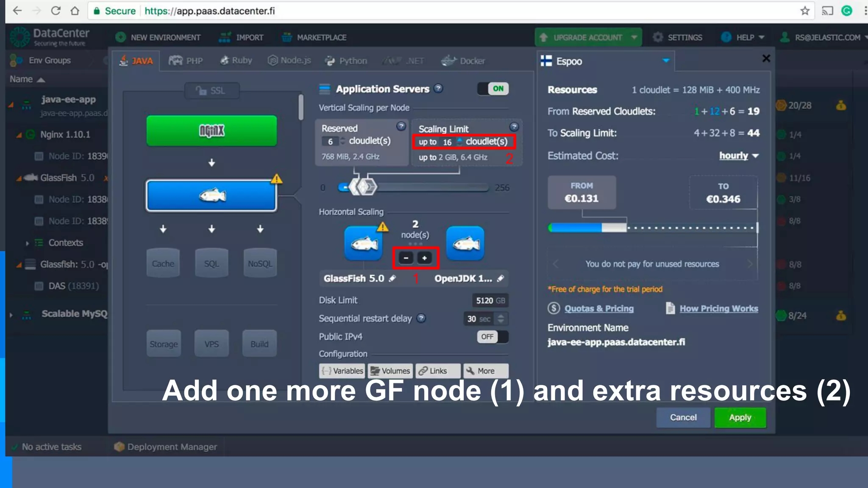
Task: Adjust Reserved cloudlets stepper
Action: click(x=342, y=141)
